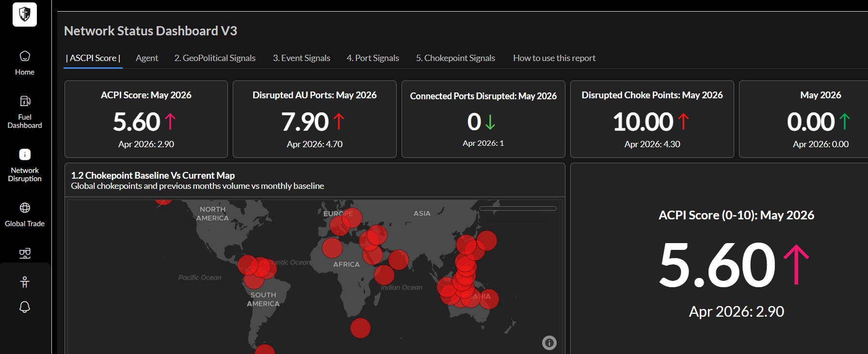Select the ASCPI Score tab
This screenshot has height=354, width=868.
[93, 58]
